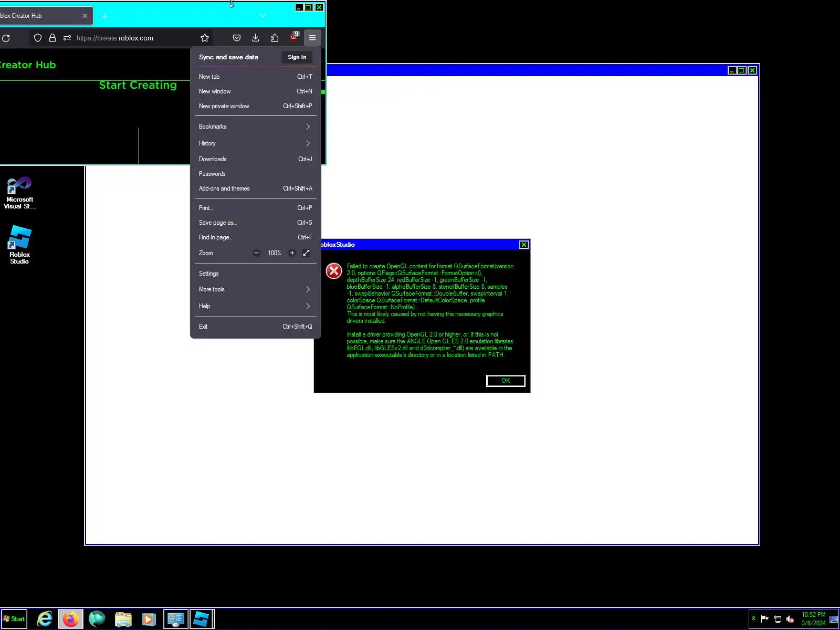Click the Save to Pocket icon

(x=237, y=38)
